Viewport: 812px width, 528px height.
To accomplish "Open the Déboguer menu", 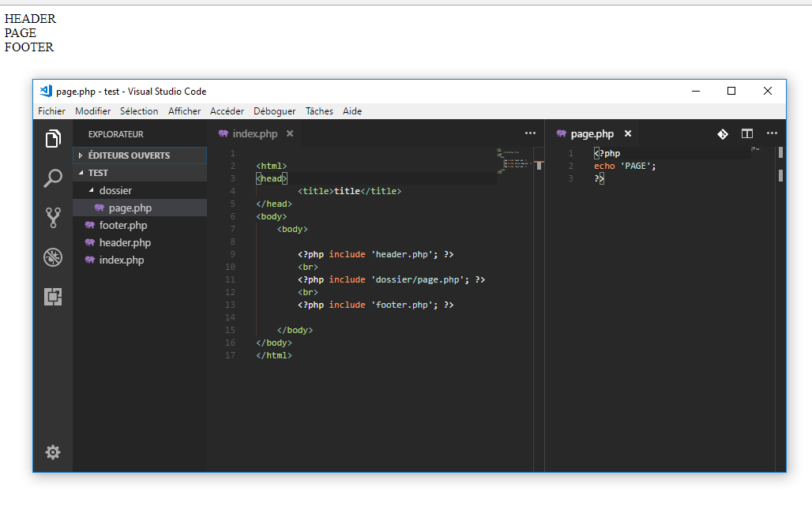I will tap(274, 111).
